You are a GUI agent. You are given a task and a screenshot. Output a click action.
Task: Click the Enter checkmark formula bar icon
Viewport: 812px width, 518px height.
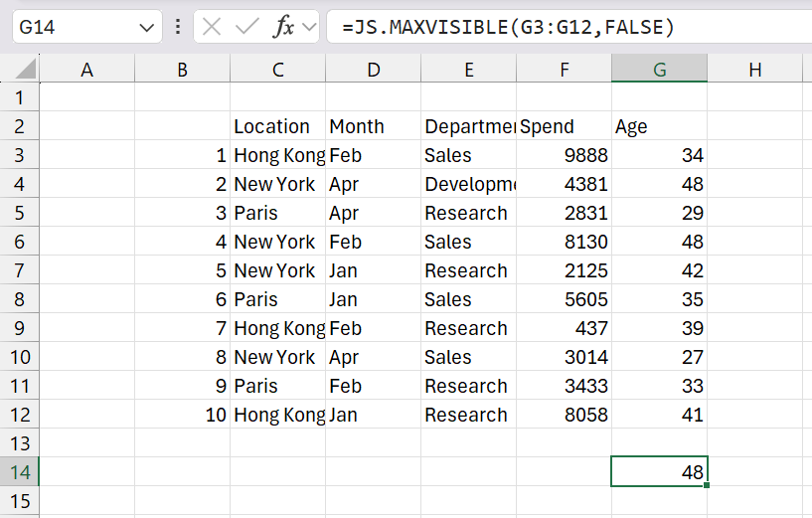pyautogui.click(x=246, y=27)
